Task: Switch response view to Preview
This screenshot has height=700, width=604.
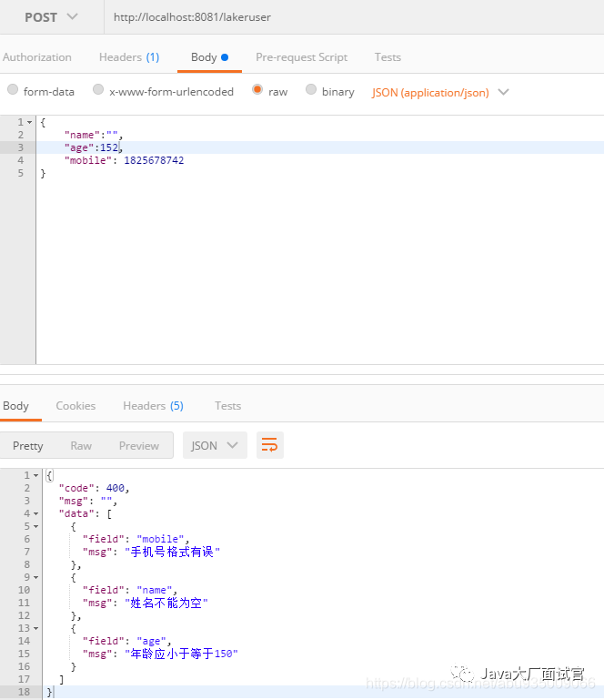Action: 139,445
